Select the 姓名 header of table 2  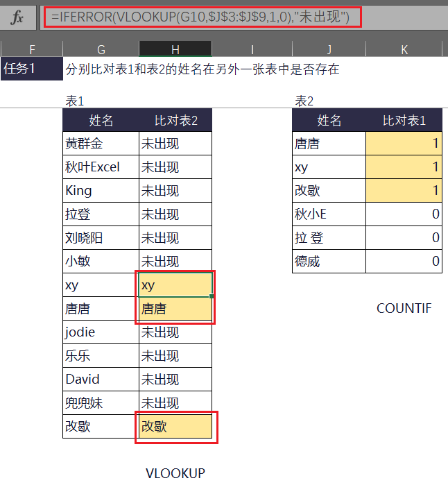(329, 120)
